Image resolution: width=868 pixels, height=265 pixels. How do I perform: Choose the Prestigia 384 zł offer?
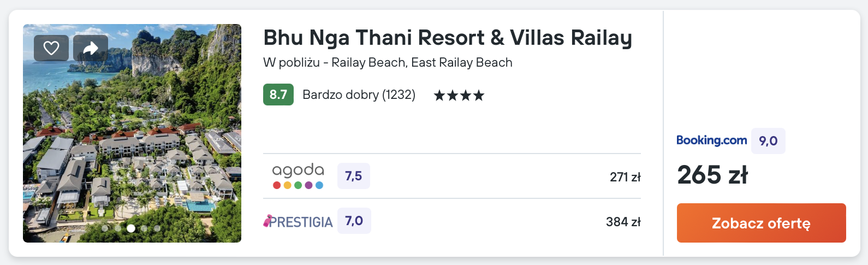[x=623, y=222]
